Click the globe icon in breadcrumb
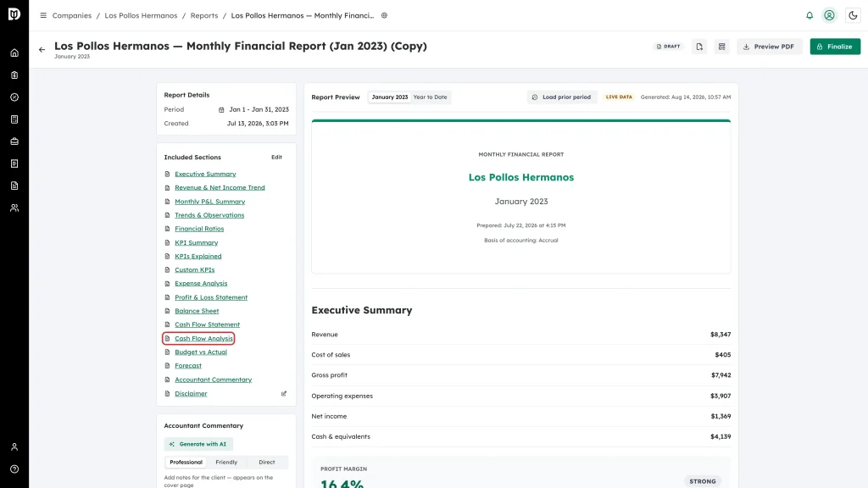Screen dimensions: 868x488 [x=384, y=15]
